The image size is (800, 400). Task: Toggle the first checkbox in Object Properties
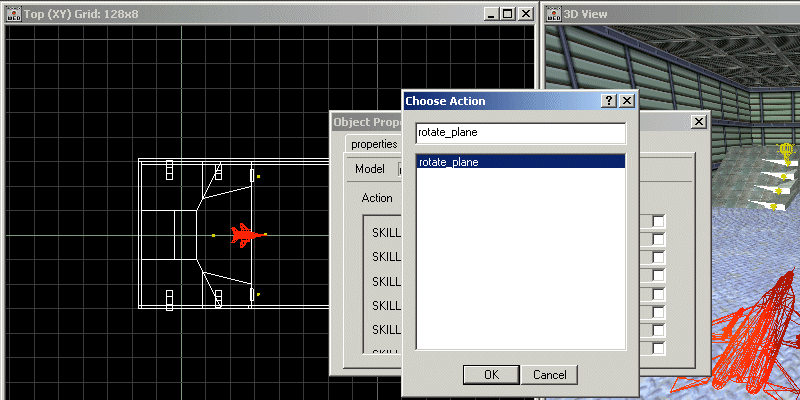tap(659, 221)
